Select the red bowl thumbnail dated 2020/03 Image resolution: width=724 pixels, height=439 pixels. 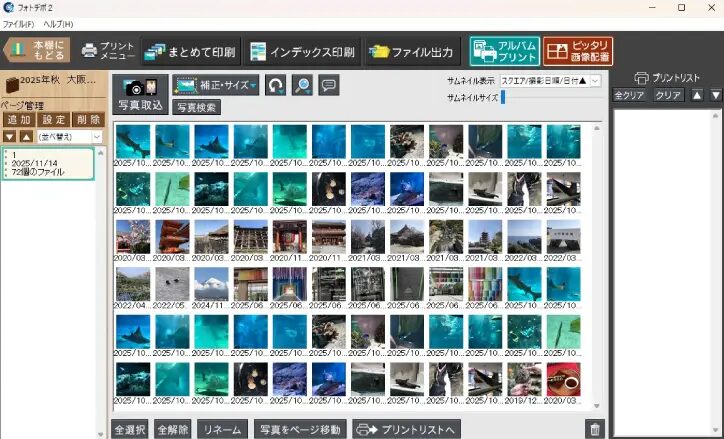tap(563, 379)
